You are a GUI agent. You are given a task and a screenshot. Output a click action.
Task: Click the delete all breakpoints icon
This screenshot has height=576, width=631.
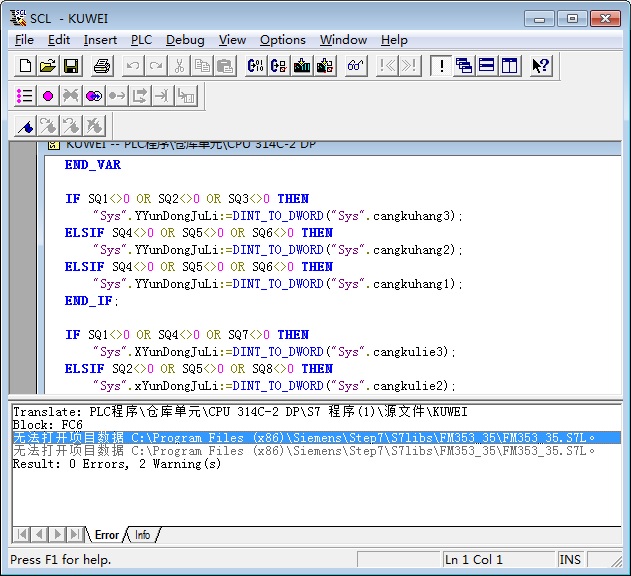(x=71, y=96)
